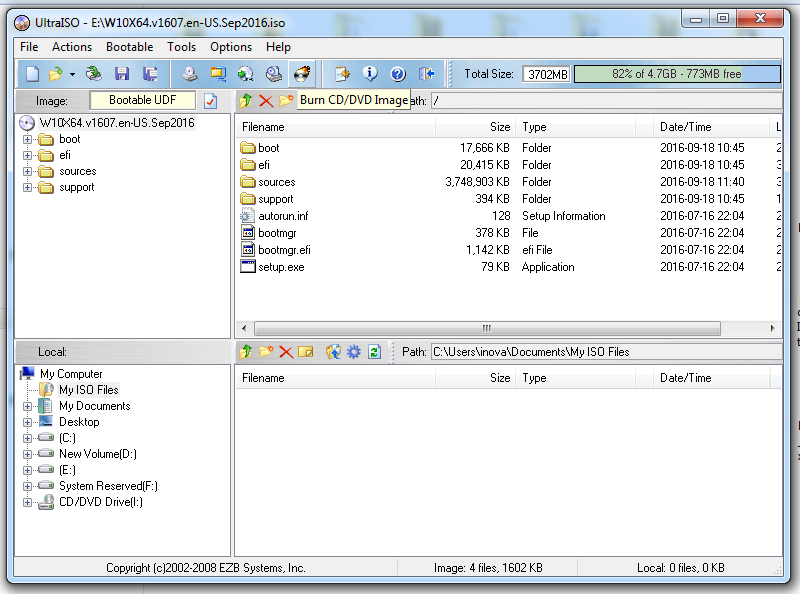Viewport: 800px width, 594px height.
Task: Click the New image toolbar icon
Action: point(33,74)
